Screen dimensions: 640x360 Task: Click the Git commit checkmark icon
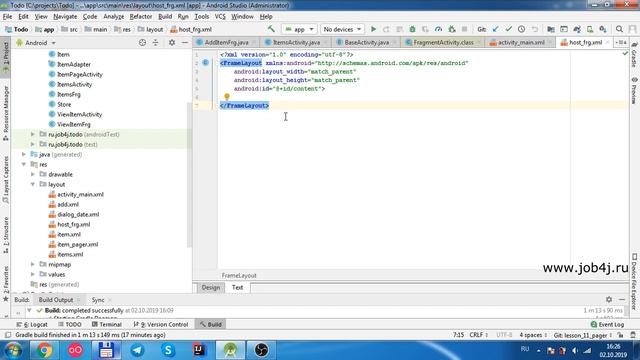coord(509,29)
